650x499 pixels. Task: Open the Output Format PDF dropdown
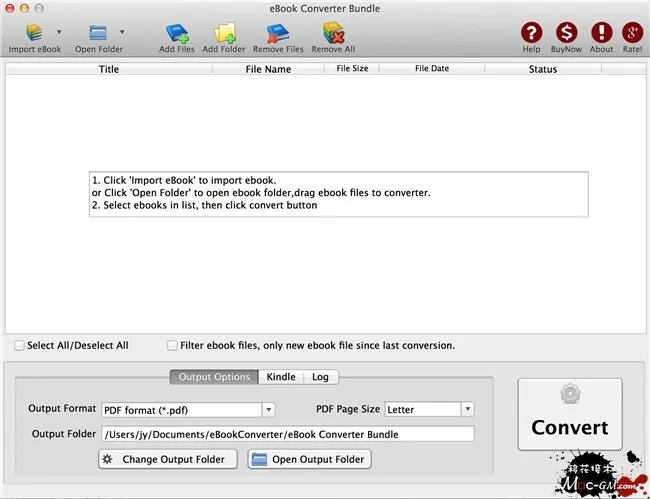188,410
